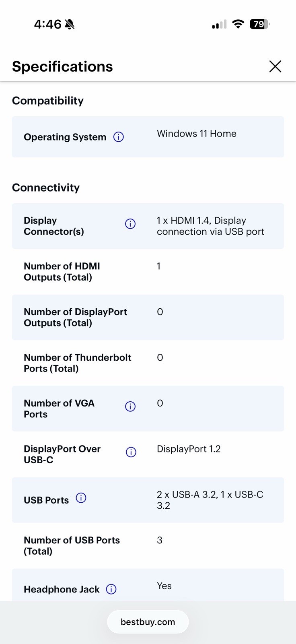This screenshot has height=644, width=296.
Task: Tap the Connectivity section heading
Action: click(46, 188)
